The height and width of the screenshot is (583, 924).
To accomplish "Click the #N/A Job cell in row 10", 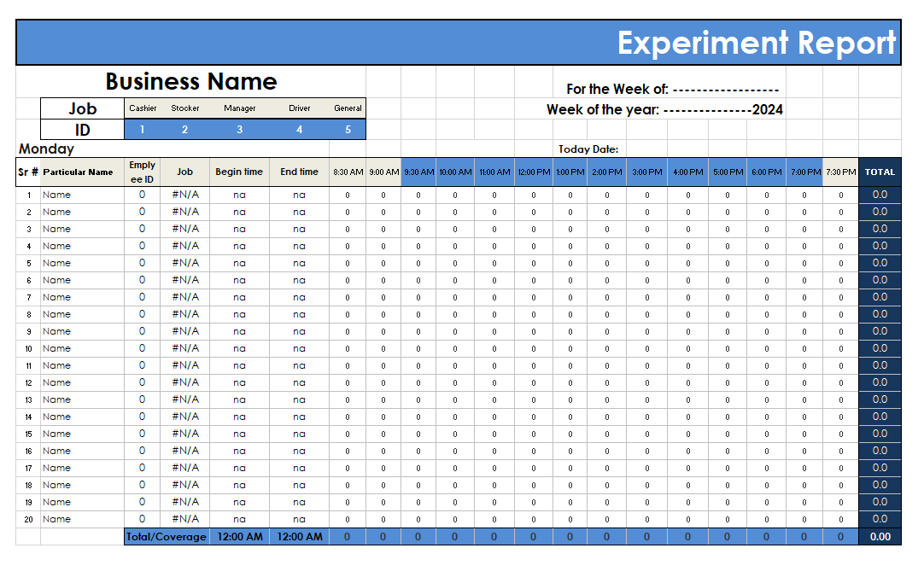I will pyautogui.click(x=185, y=348).
